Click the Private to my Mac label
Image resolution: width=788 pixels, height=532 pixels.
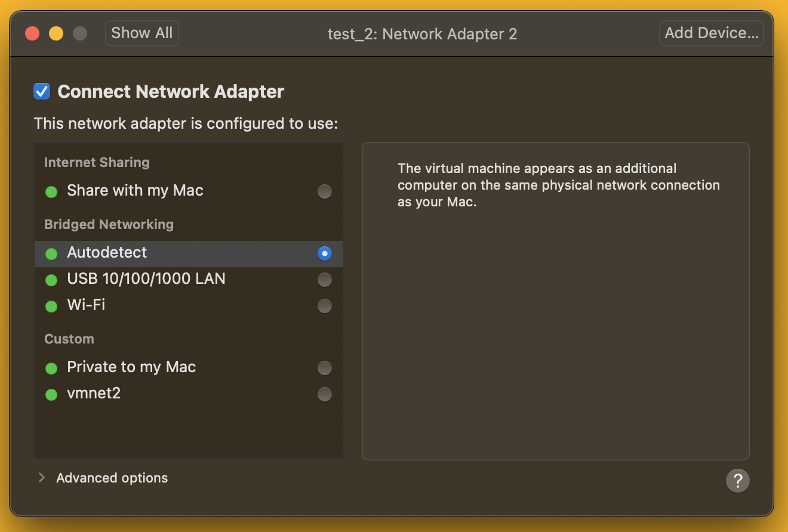pyautogui.click(x=131, y=367)
